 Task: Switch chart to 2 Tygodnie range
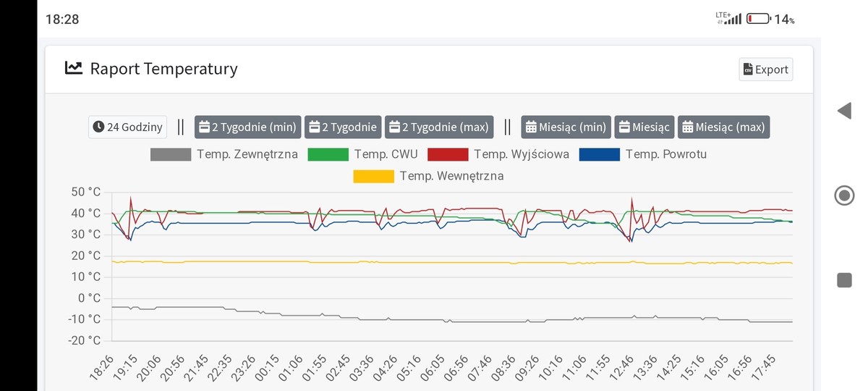(x=343, y=127)
